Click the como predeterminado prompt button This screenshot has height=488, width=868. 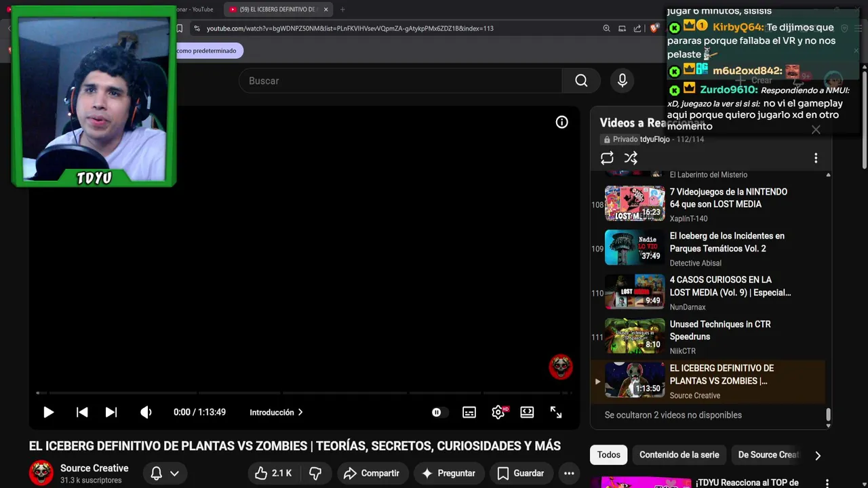206,51
